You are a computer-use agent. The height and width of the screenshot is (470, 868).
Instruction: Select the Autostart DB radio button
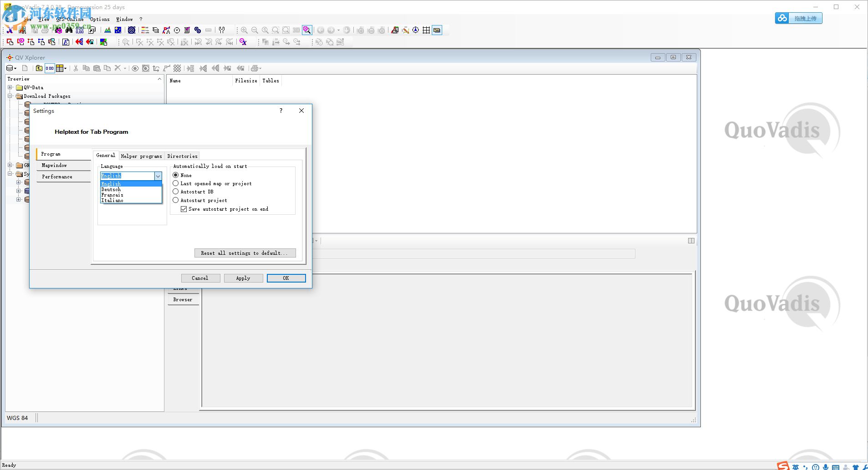point(176,192)
